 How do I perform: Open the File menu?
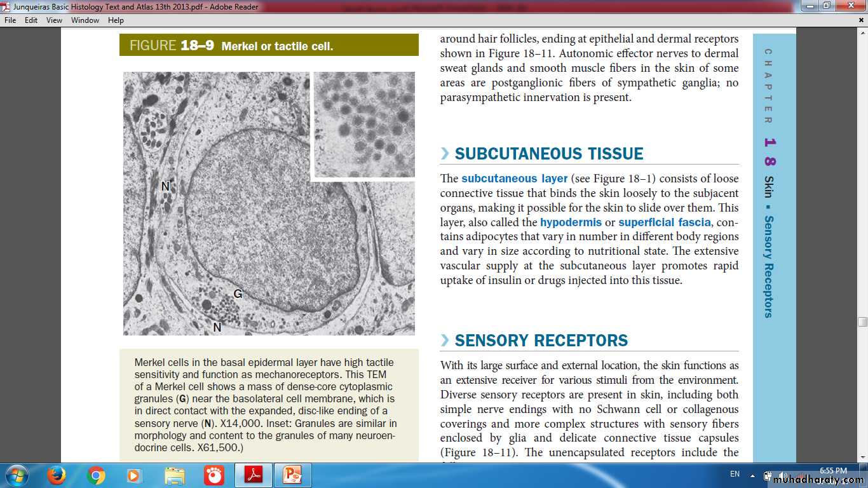[x=10, y=20]
